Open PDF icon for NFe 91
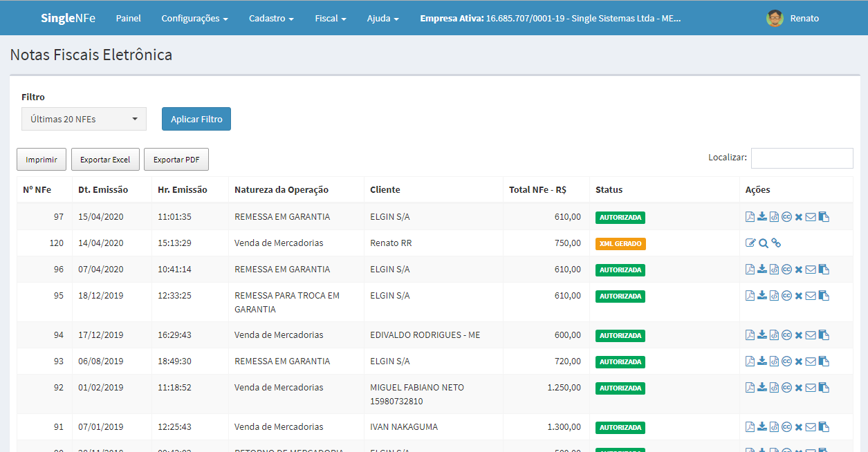The image size is (868, 452). (750, 427)
